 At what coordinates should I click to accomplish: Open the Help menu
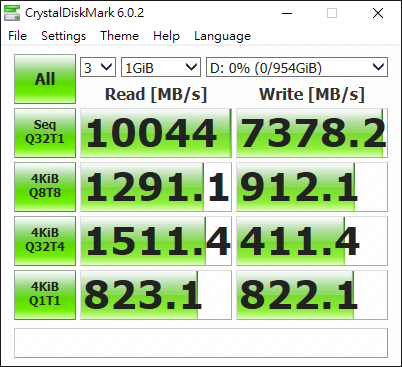[166, 36]
